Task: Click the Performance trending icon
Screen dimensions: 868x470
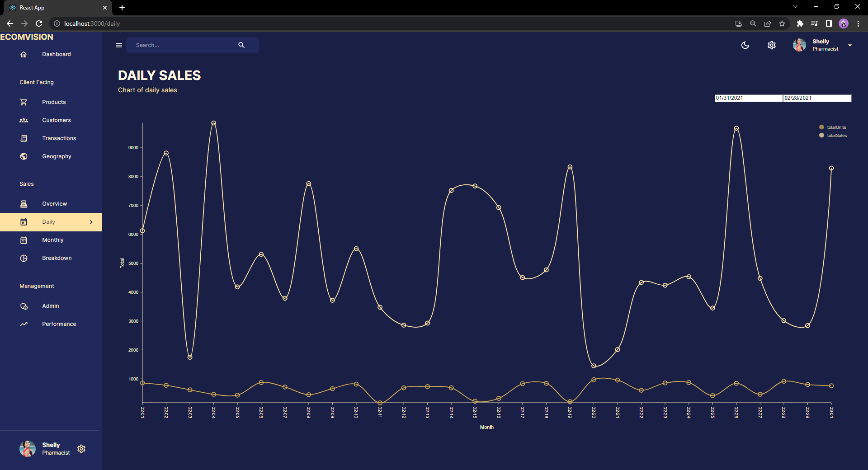Action: click(x=24, y=324)
